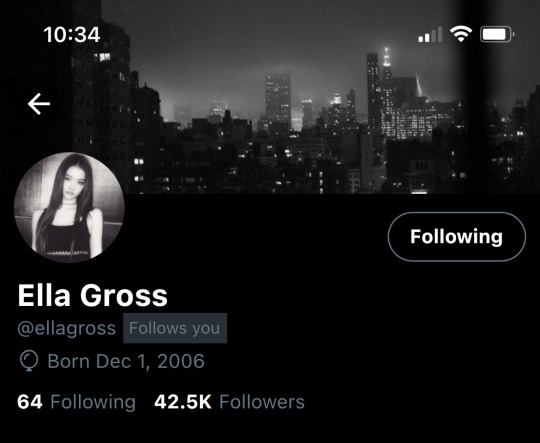Open the city skyline header image

270,97
